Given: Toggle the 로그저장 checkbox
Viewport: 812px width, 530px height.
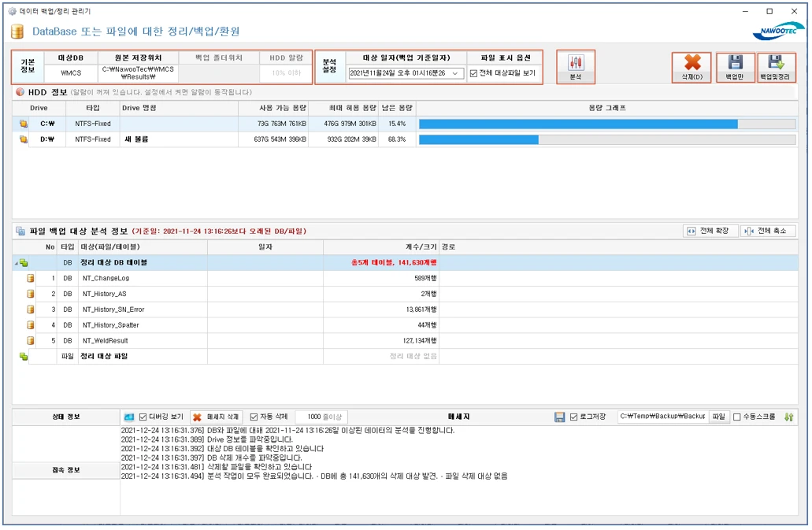Looking at the screenshot, I should pos(574,417).
